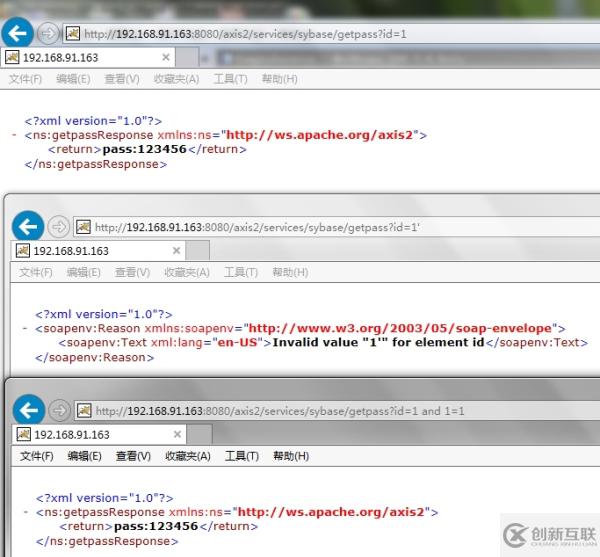Viewport: 600px width, 557px height.
Task: Select 192.168.91.163 tab in bottom window
Action: pos(99,435)
